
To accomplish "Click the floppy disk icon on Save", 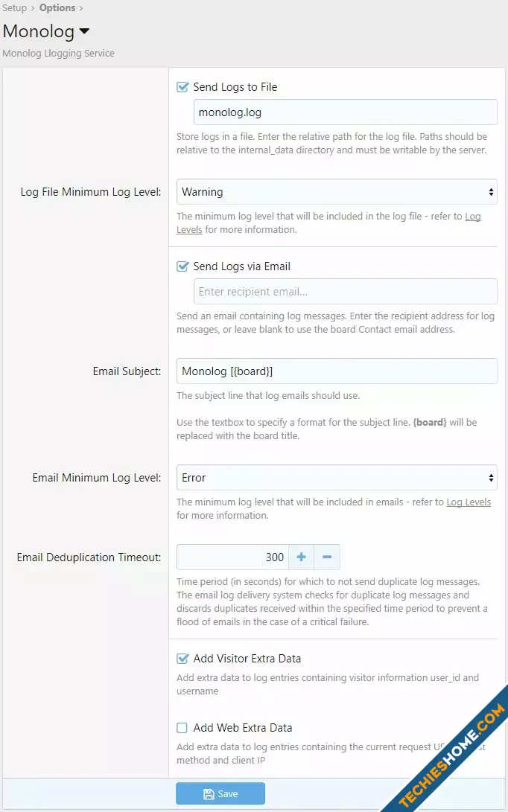I will [209, 794].
